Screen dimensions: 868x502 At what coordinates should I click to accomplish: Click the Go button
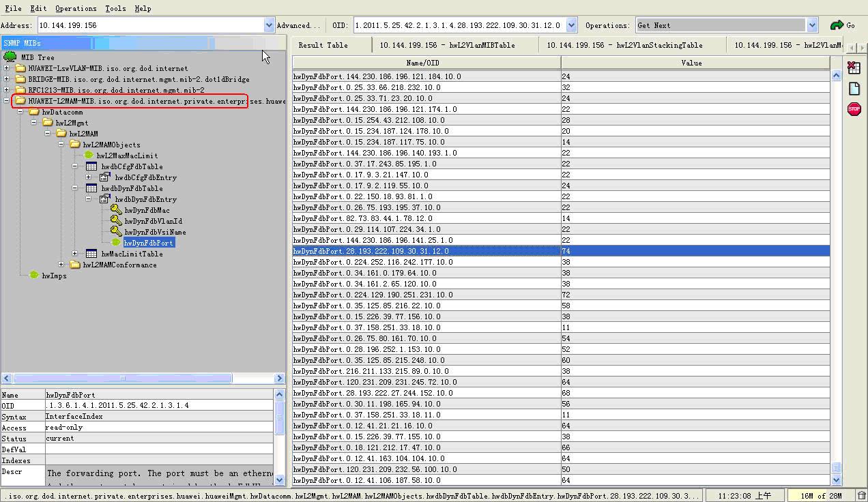[843, 25]
